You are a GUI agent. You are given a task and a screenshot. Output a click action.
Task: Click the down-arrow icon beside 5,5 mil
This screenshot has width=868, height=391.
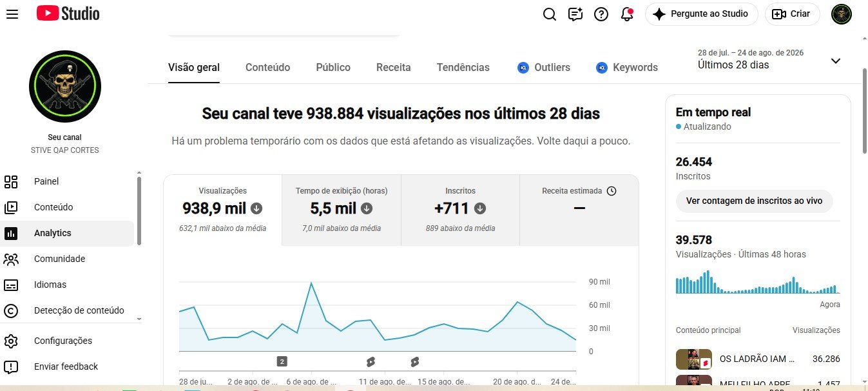(x=367, y=208)
